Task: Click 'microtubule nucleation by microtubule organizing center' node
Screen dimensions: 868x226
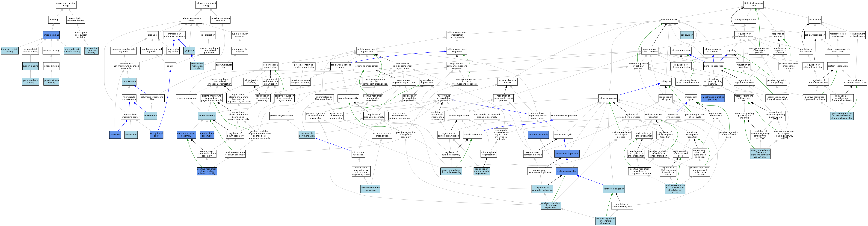Action: pyautogui.click(x=361, y=171)
